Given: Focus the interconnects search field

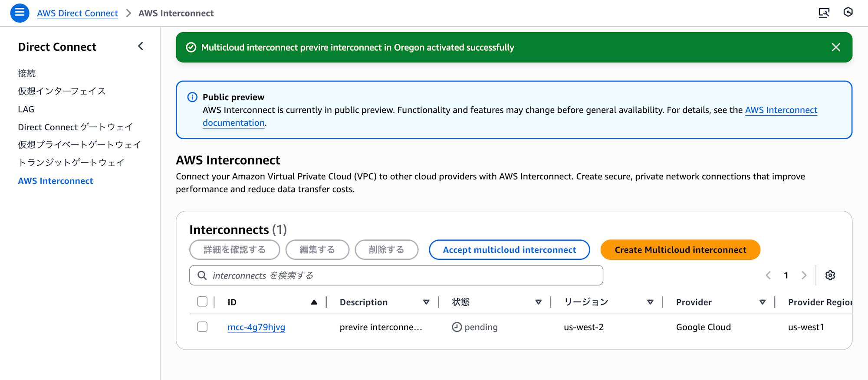Looking at the screenshot, I should coord(396,275).
